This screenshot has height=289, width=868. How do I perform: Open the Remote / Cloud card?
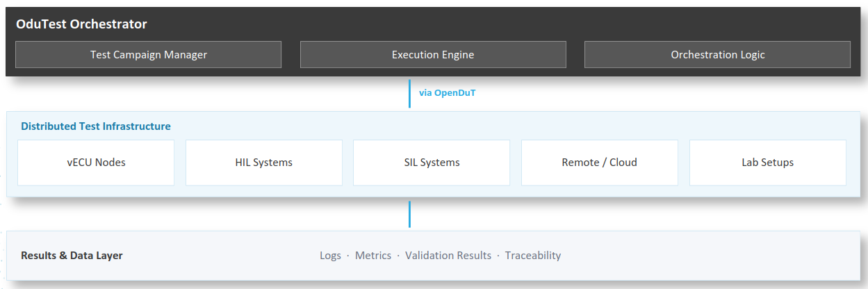click(600, 163)
